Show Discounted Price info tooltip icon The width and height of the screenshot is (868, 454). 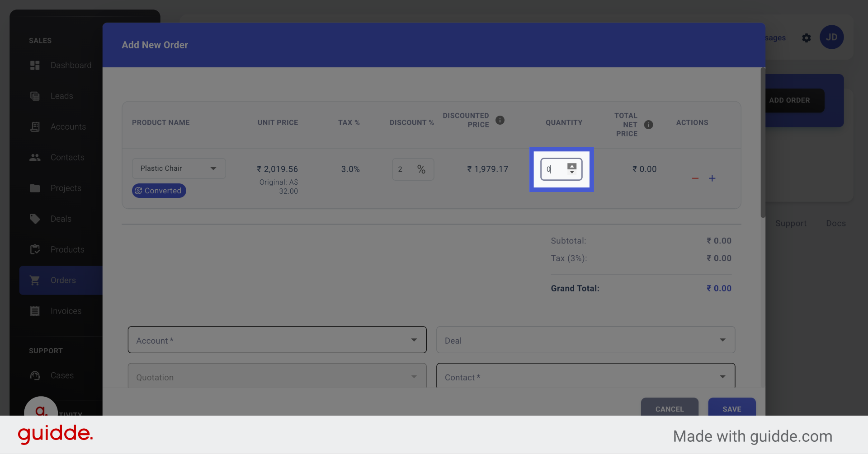500,120
